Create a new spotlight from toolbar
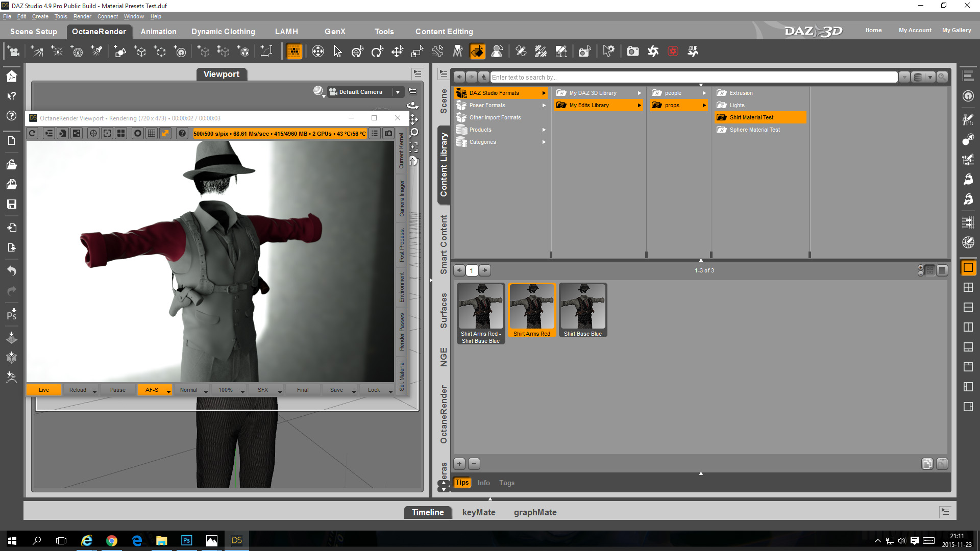Viewport: 980px width, 551px height. (x=96, y=51)
